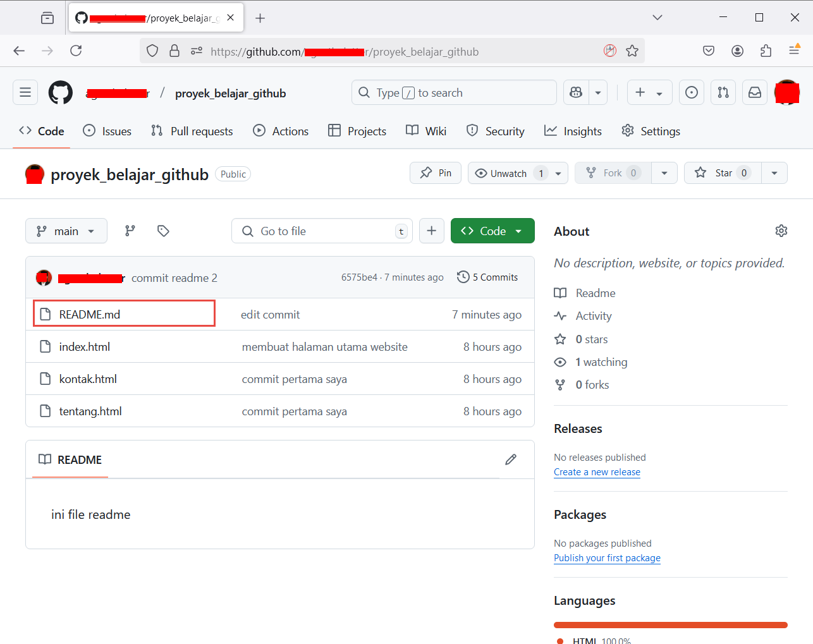The image size is (813, 644).
Task: Open the Star lists dropdown arrow
Action: pos(774,173)
